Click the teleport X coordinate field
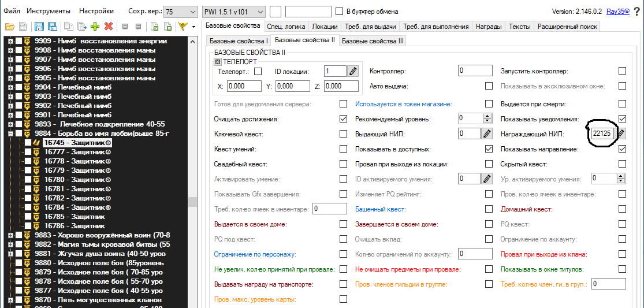The height and width of the screenshot is (308, 644). (x=244, y=86)
